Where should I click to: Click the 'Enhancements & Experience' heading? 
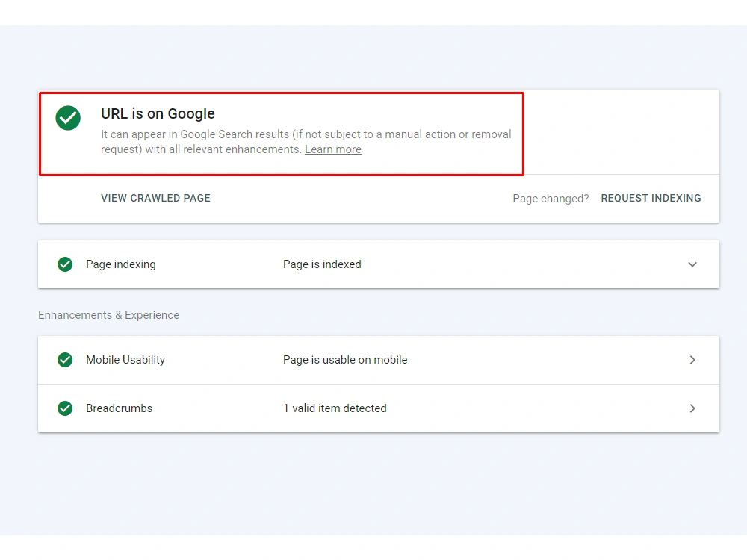[x=108, y=315]
